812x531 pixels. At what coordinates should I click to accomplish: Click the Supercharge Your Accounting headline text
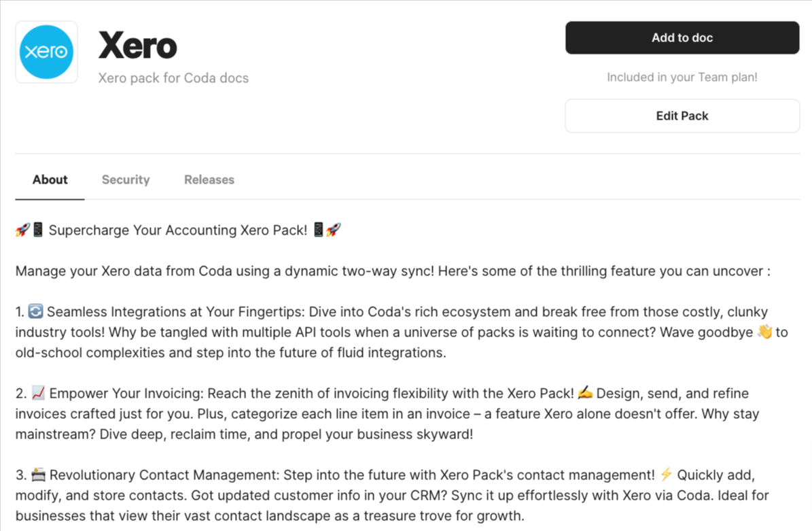(178, 230)
